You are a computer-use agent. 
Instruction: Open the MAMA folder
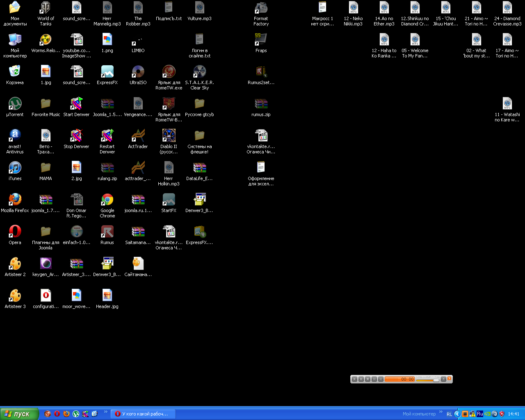click(46, 171)
